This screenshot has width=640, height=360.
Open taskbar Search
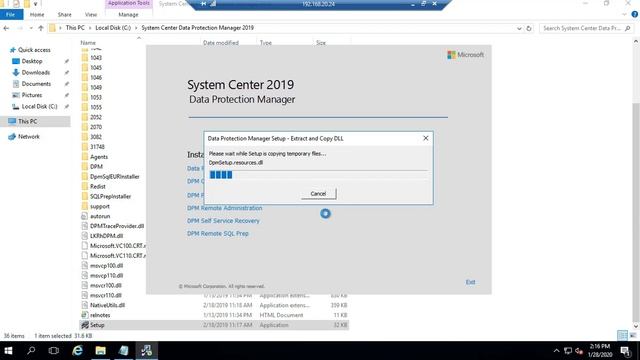click(31, 351)
